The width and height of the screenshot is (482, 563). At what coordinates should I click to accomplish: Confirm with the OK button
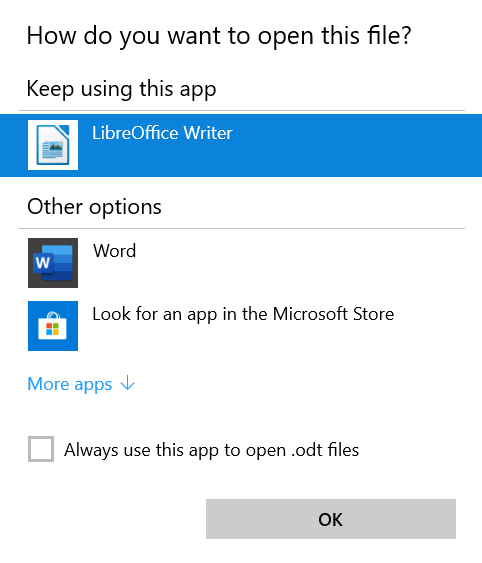pos(331,519)
